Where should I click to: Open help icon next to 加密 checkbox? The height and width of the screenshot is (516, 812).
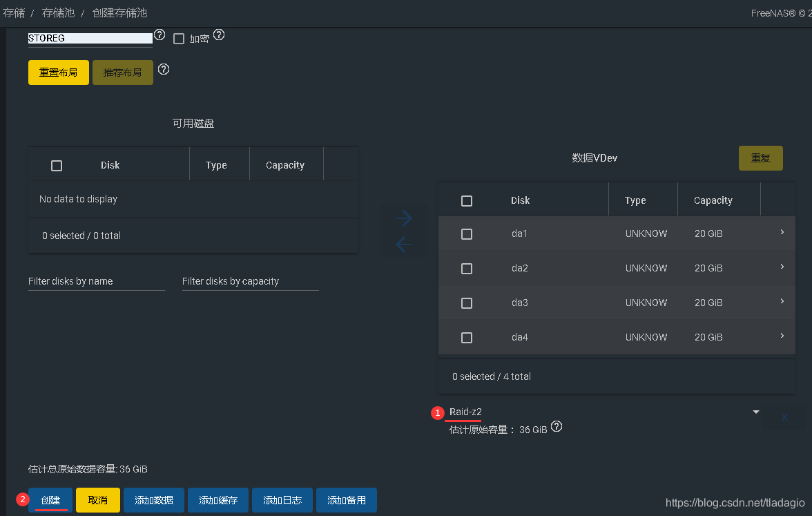click(x=219, y=35)
